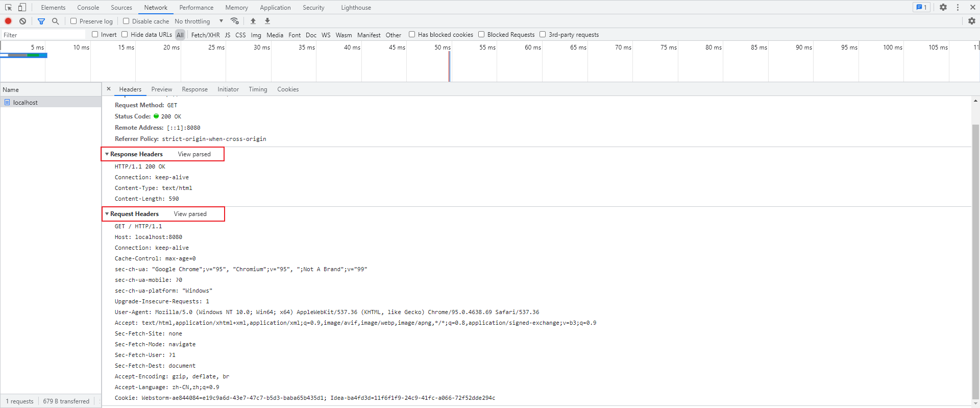Check Has blocked cookies checkbox
980x408 pixels.
[x=412, y=34]
